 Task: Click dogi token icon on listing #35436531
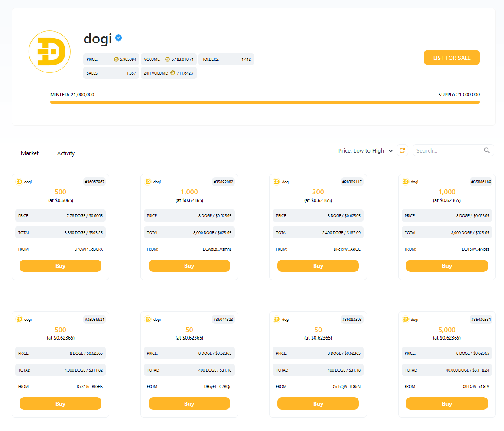pos(406,320)
